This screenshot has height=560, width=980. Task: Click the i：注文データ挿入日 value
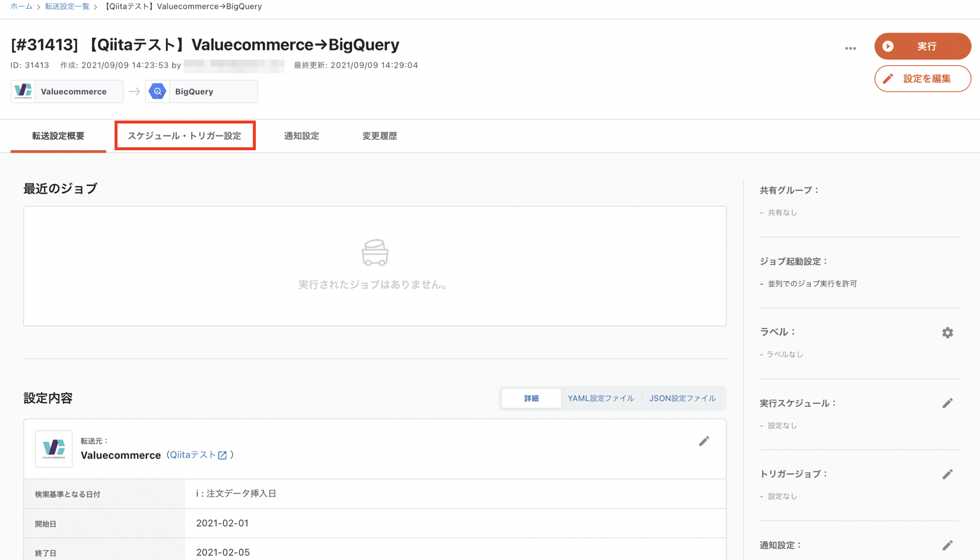coord(236,493)
